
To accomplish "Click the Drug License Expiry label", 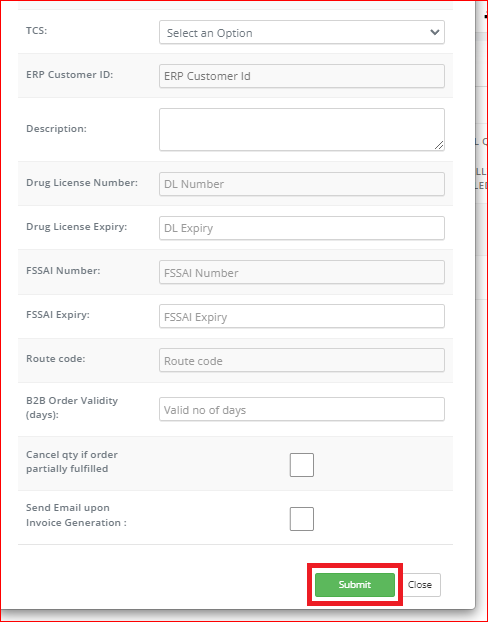I will (x=77, y=227).
